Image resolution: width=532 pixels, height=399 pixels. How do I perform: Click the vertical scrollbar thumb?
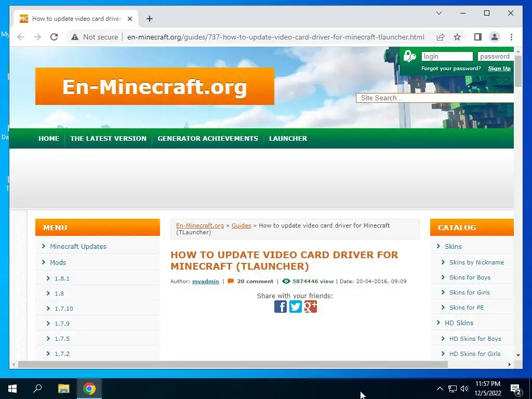(518, 71)
